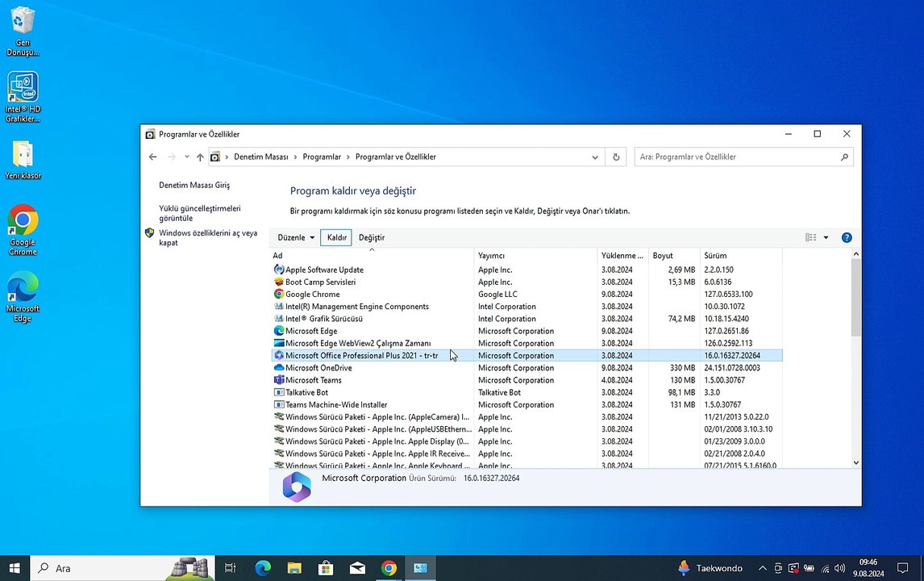Select Intel(R) Management Engine Components row
924x581 pixels.
click(x=527, y=306)
